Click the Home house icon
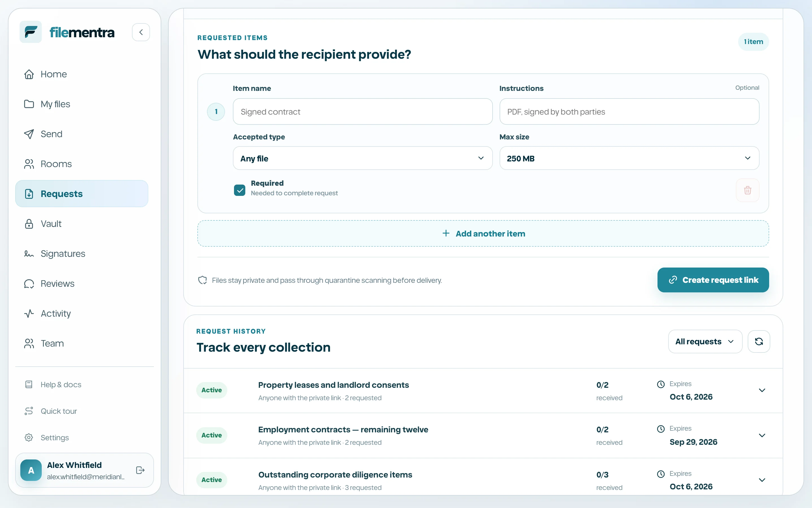Screen dimensions: 812x508 (29, 74)
